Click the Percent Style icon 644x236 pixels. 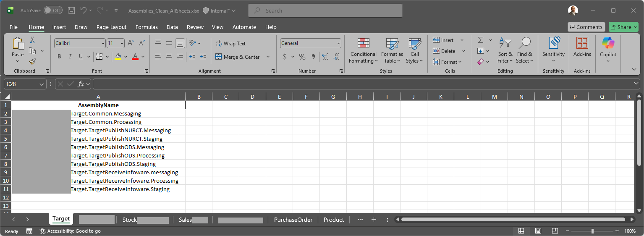(302, 57)
